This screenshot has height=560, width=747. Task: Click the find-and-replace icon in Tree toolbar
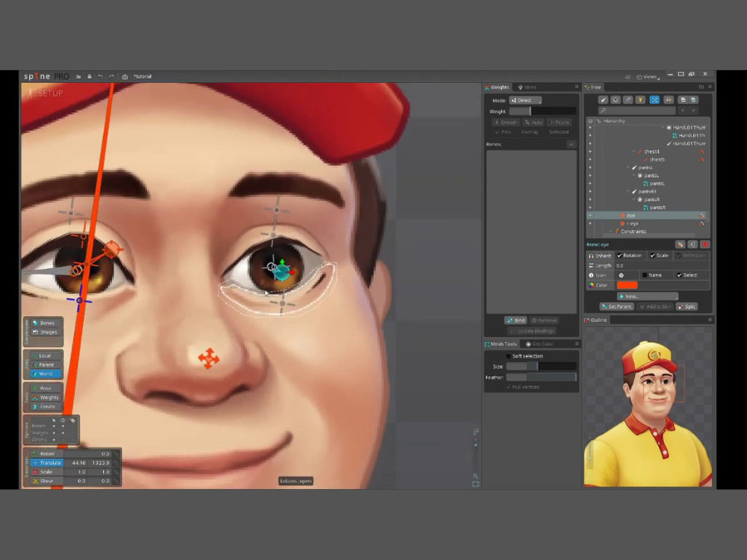pos(669,99)
